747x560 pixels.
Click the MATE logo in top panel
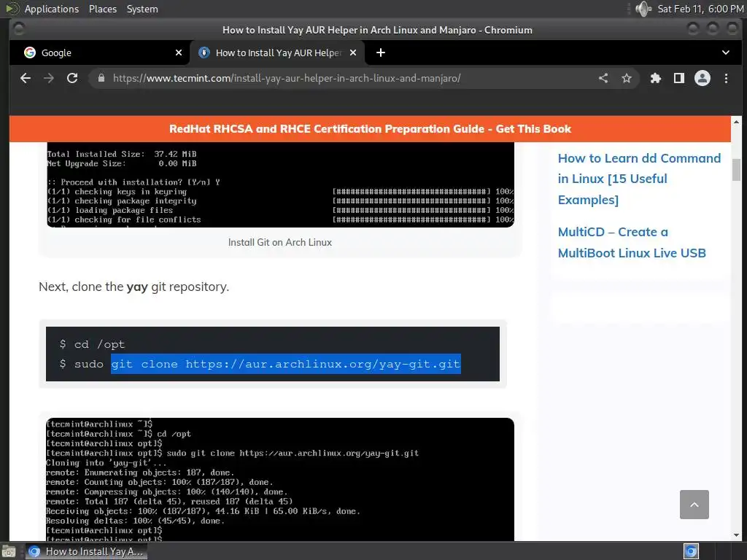(x=13, y=9)
